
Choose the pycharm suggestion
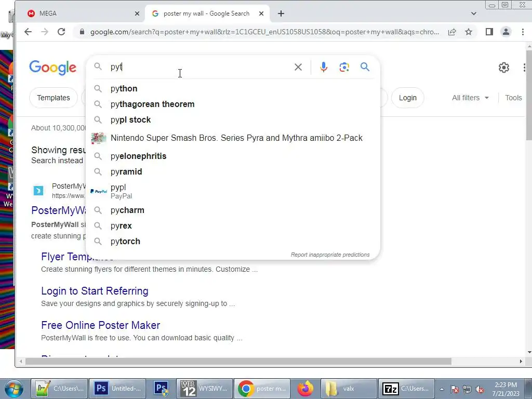[233, 210]
